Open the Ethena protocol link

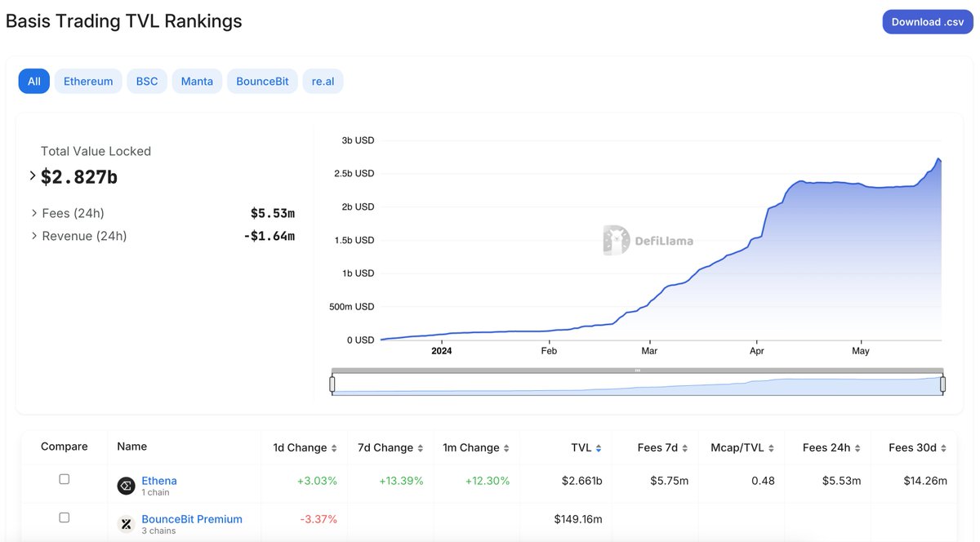159,481
